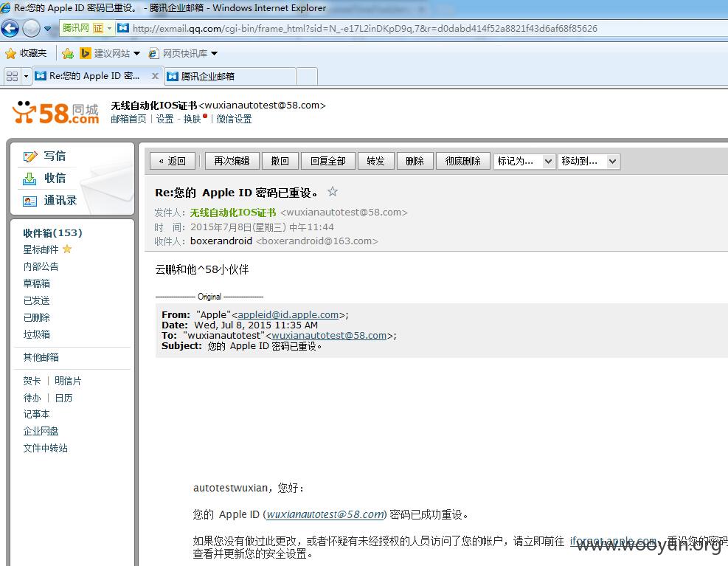Open the 移动到... dropdown
728x566 pixels.
589,162
